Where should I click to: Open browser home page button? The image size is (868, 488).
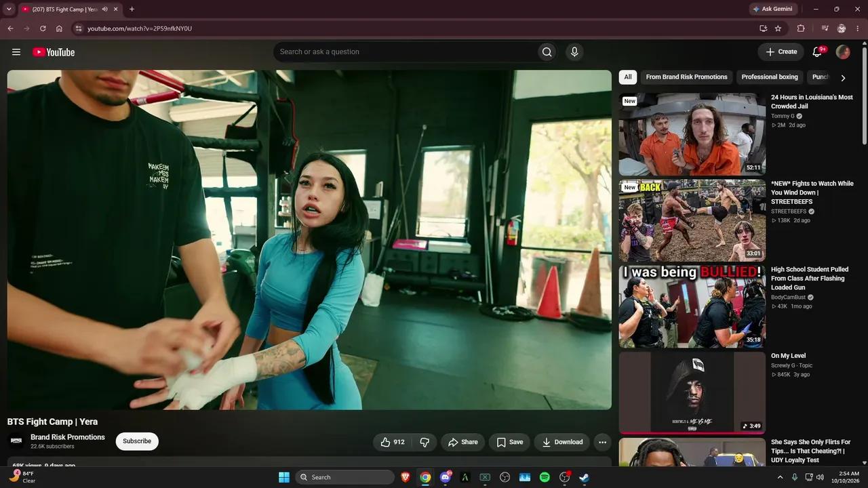pos(59,28)
